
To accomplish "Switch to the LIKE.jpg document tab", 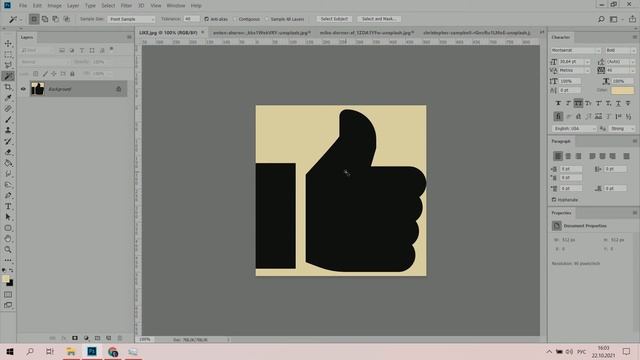I will (x=168, y=32).
